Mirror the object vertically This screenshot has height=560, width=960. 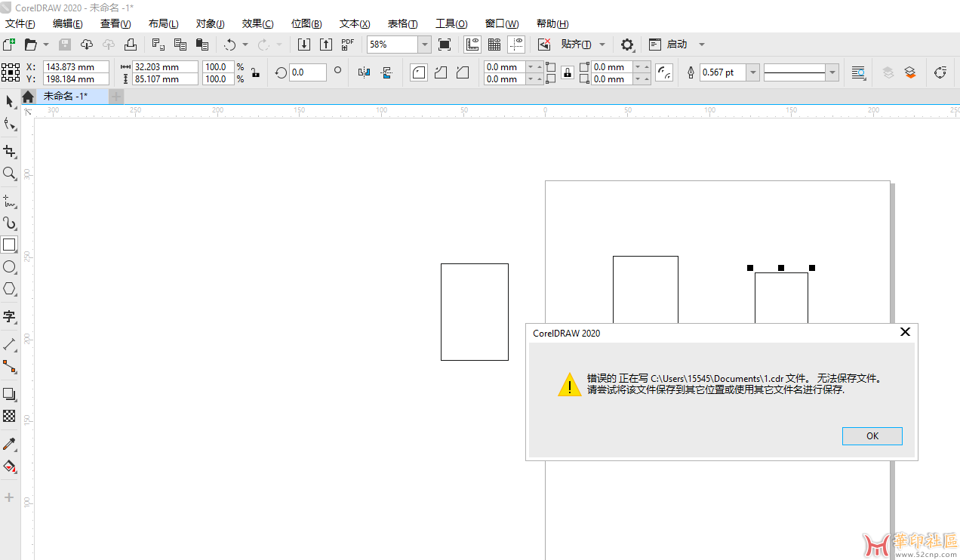[386, 72]
